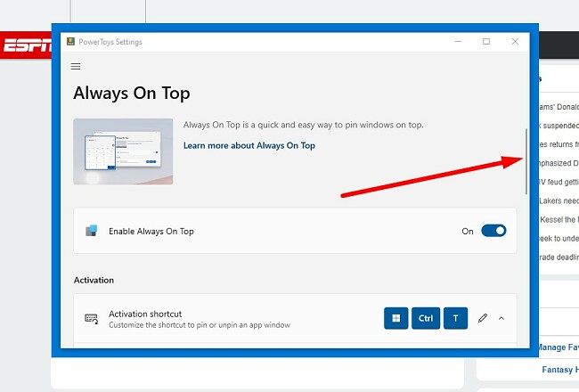Click the ESPN logo in browser window
This screenshot has height=392, width=579.
point(28,45)
